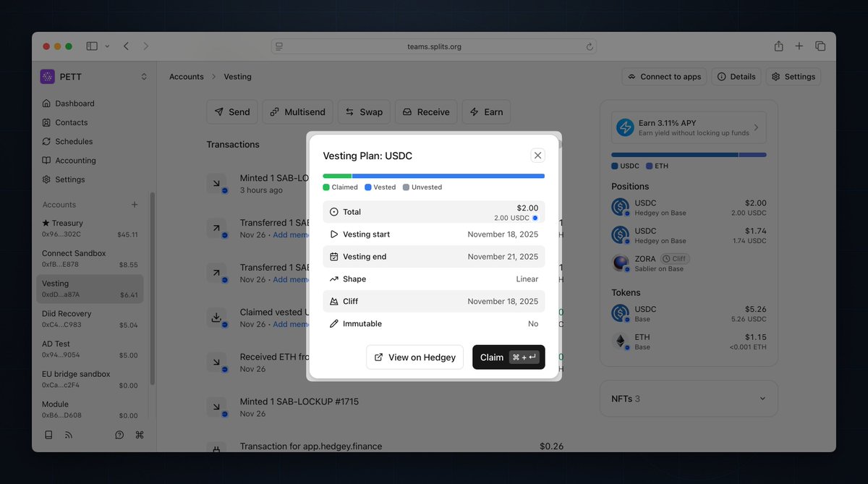This screenshot has width=868, height=484.
Task: Select the EU bridge sandbox account
Action: [90, 380]
